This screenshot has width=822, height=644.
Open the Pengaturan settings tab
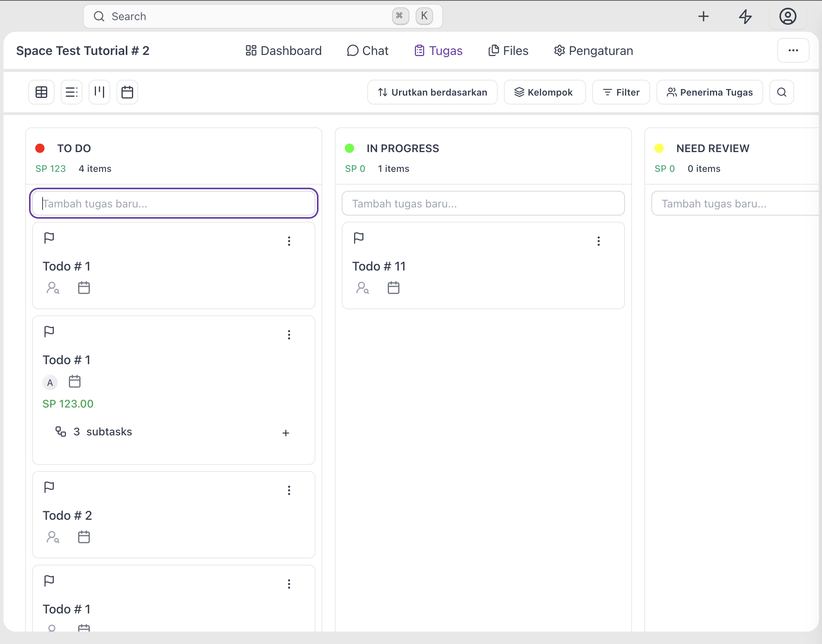(593, 51)
